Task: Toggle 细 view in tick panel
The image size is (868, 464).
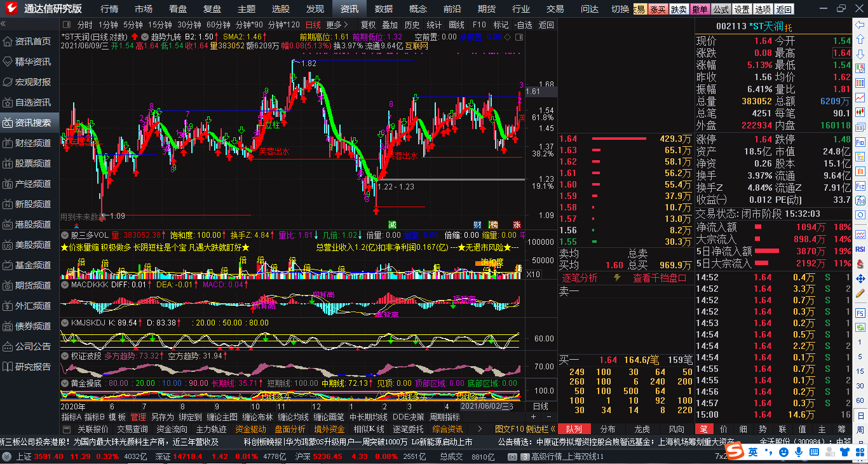Action: [743, 429]
